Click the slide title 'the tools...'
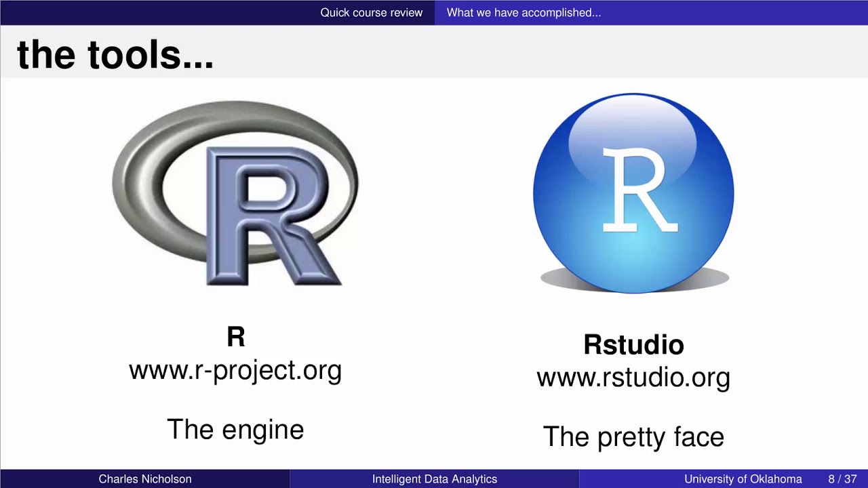Screen dimensions: 868x488 click(115, 54)
